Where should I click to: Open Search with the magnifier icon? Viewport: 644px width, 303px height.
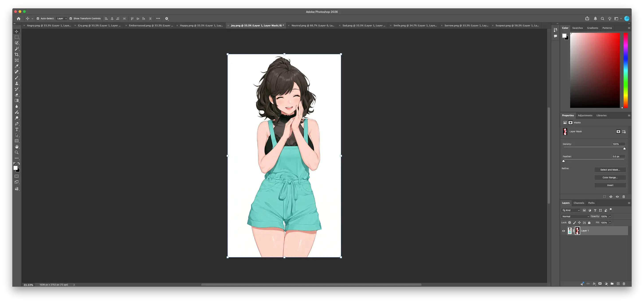tap(602, 18)
